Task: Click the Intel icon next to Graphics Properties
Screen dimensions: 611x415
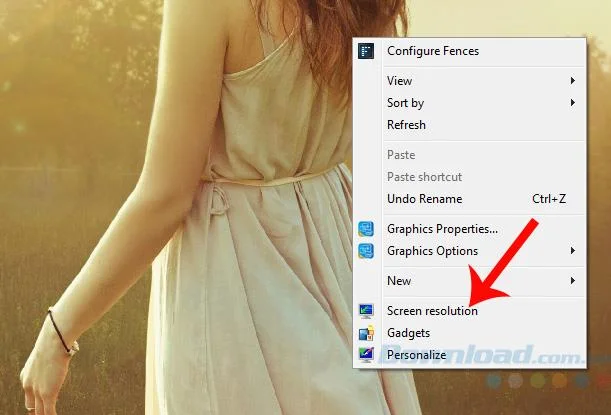Action: (367, 229)
